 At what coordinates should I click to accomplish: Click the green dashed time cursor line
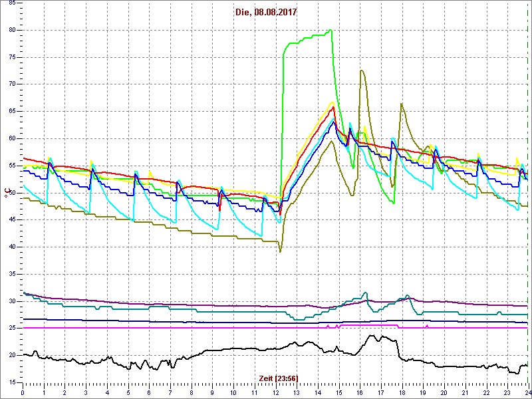click(527, 192)
